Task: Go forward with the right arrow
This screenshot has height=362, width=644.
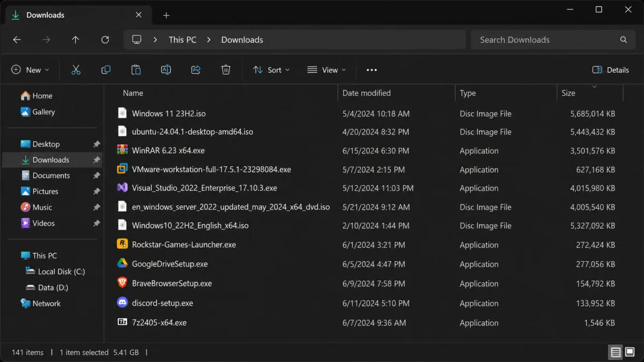Action: pyautogui.click(x=46, y=40)
